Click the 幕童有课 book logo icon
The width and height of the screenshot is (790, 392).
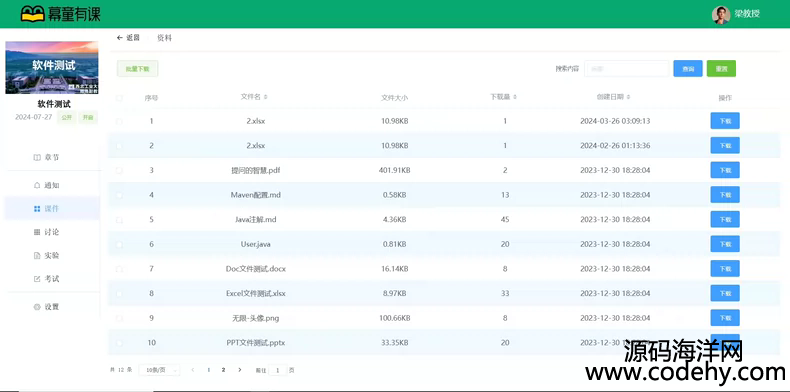pyautogui.click(x=32, y=14)
